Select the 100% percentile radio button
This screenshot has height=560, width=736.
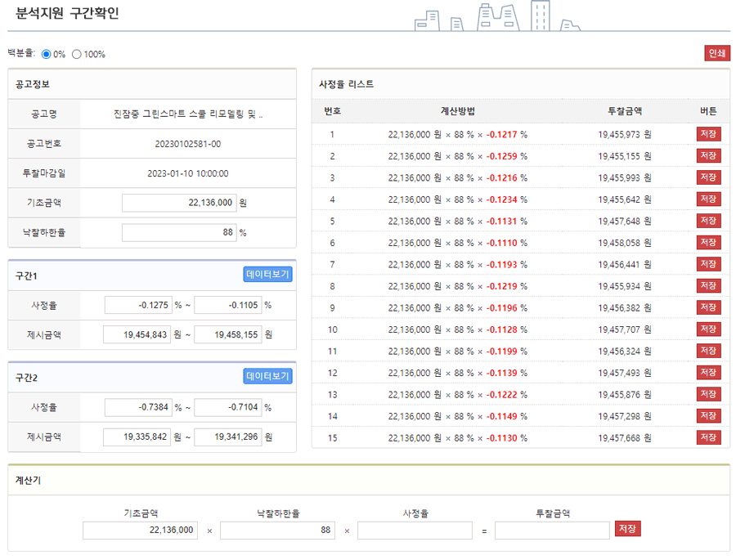pyautogui.click(x=77, y=55)
